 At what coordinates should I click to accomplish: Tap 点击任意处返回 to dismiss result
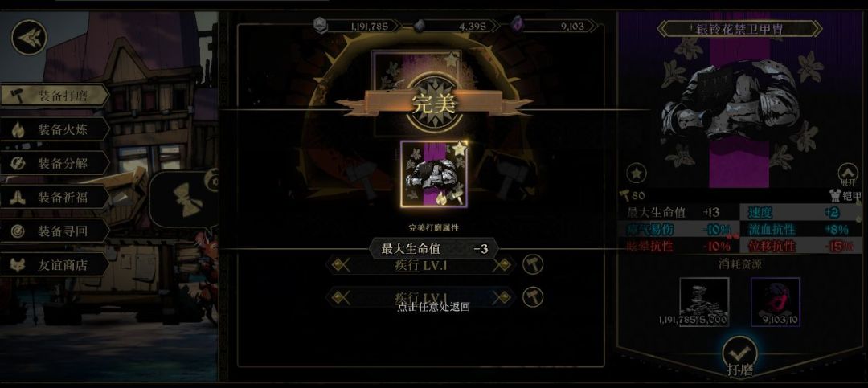point(433,307)
